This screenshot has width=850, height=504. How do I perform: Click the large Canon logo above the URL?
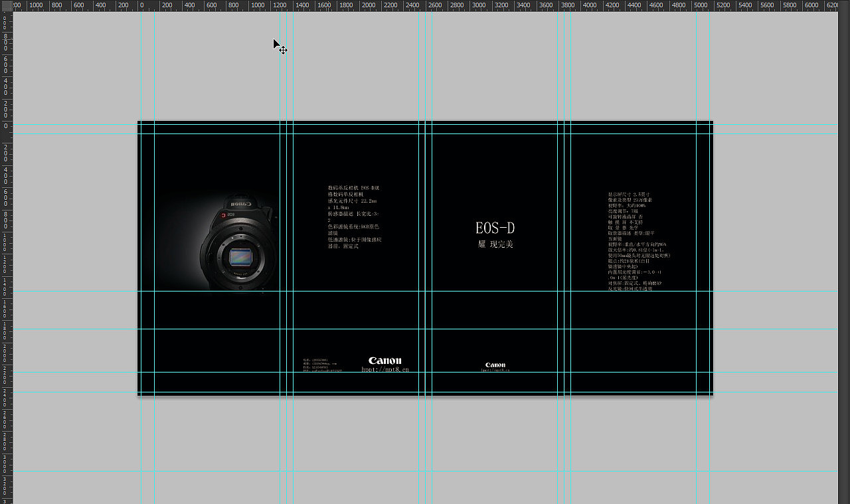click(385, 361)
